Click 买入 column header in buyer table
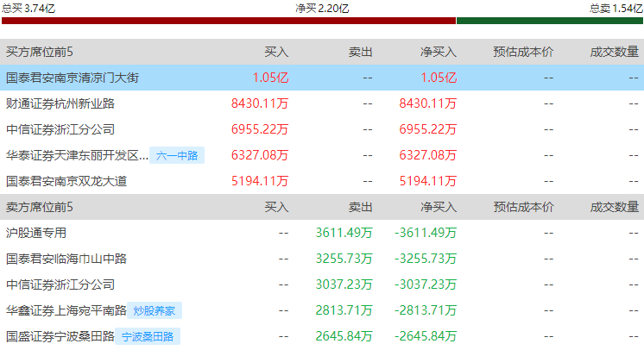Image resolution: width=644 pixels, height=350 pixels. click(276, 52)
